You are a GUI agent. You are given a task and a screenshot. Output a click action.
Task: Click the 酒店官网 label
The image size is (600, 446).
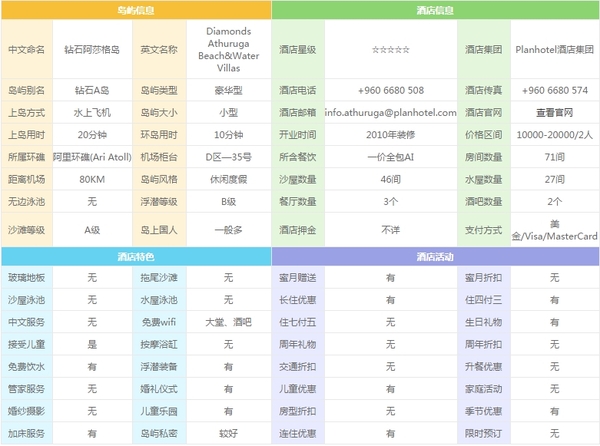484,112
